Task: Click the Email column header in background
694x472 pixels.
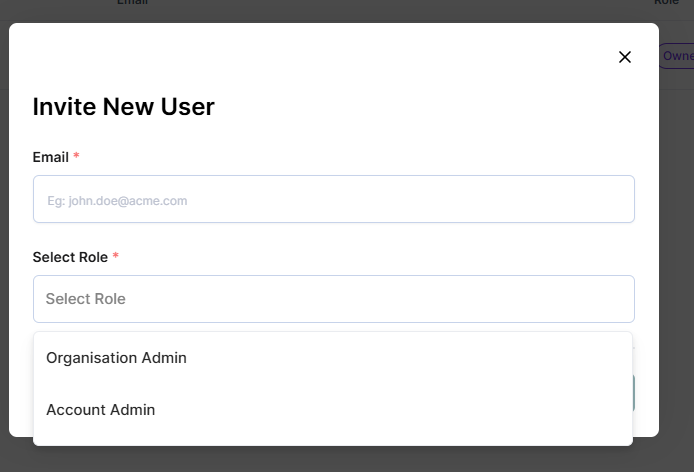Action: (x=132, y=3)
